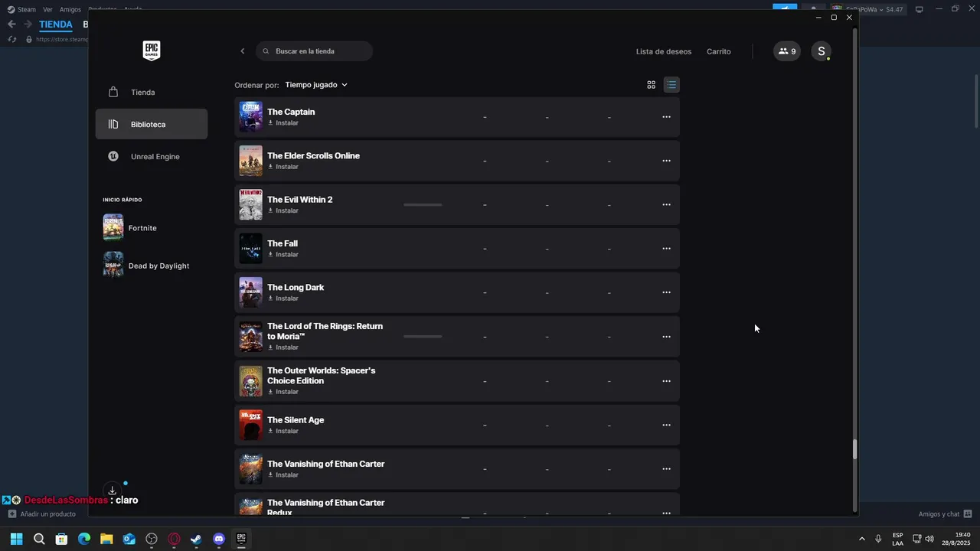The height and width of the screenshot is (551, 980).
Task: Click The Evil Within 2 cover art
Action: pyautogui.click(x=250, y=204)
